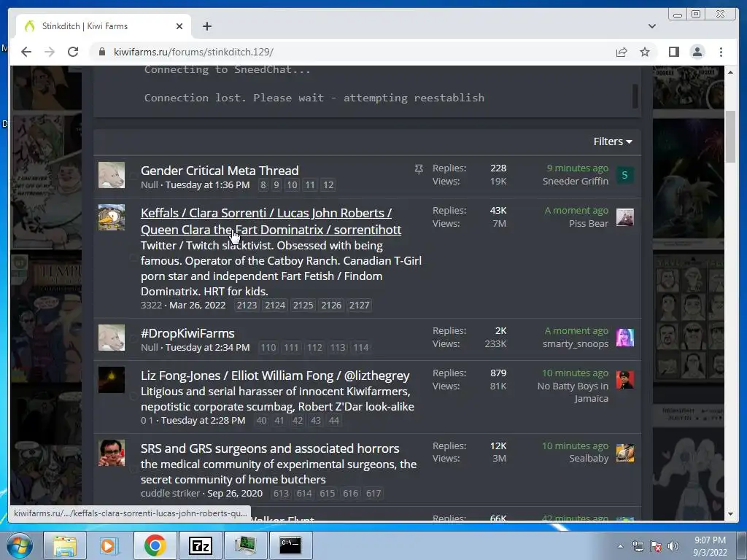The height and width of the screenshot is (560, 747).
Task: Open the Chrome profile avatar icon
Action: point(697,52)
